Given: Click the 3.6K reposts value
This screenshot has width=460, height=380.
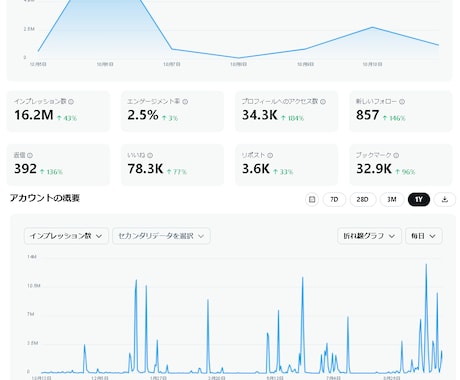Looking at the screenshot, I should tap(256, 169).
